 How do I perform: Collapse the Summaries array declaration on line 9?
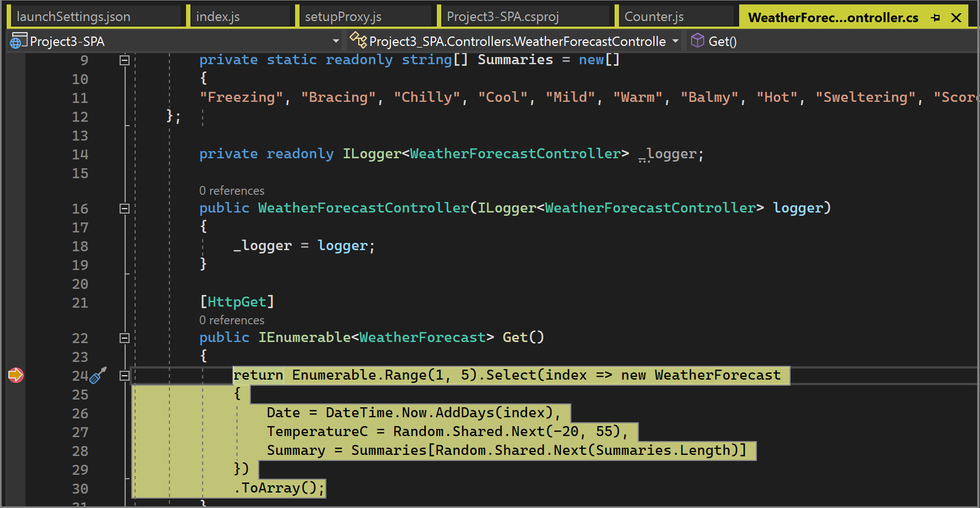click(x=125, y=60)
